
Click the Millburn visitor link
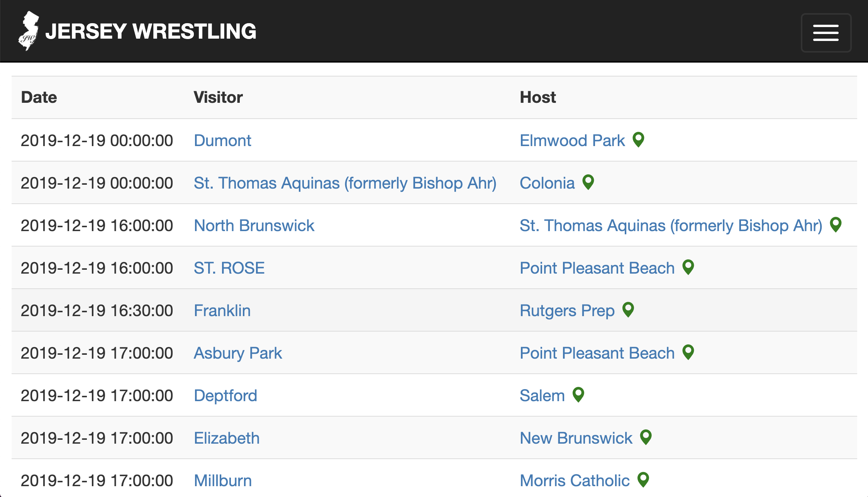223,480
